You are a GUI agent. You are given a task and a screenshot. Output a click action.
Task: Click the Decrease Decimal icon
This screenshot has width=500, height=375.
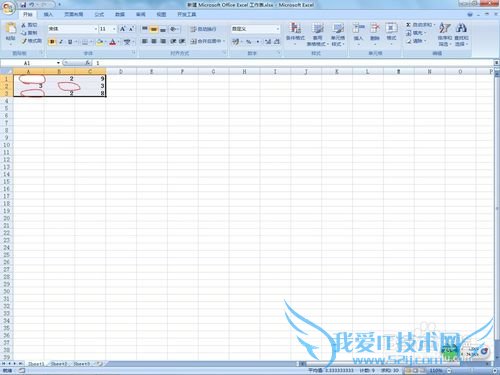(x=277, y=41)
